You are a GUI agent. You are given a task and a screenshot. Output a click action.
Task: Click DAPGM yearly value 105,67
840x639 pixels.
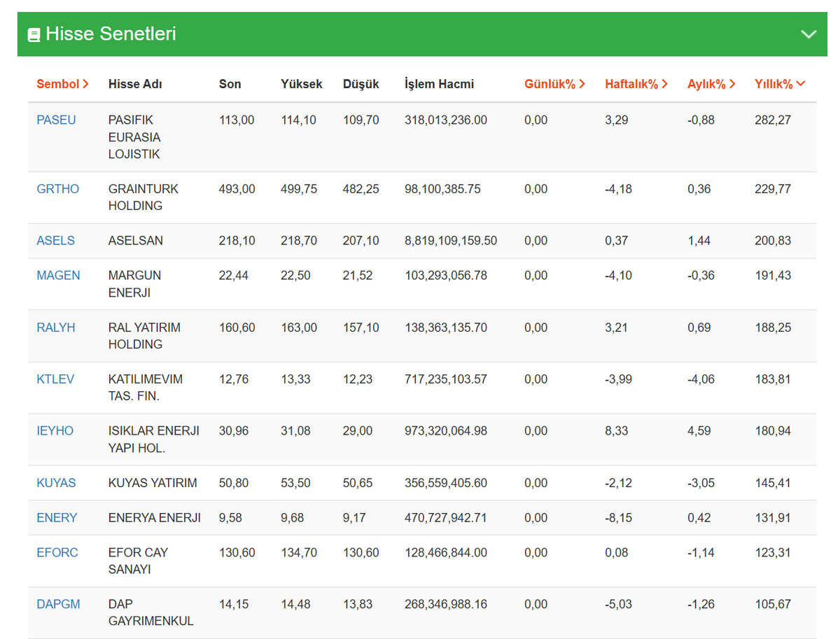[x=773, y=605]
